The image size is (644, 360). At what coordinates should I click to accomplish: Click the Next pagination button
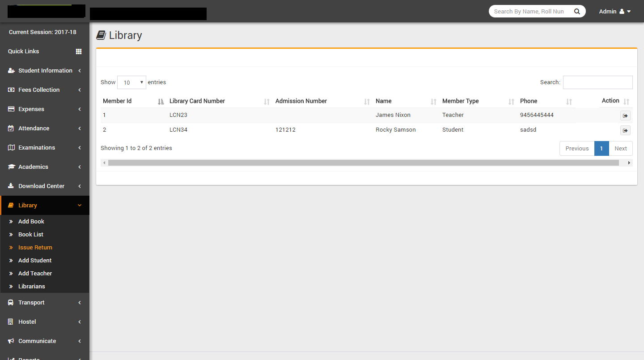click(620, 149)
